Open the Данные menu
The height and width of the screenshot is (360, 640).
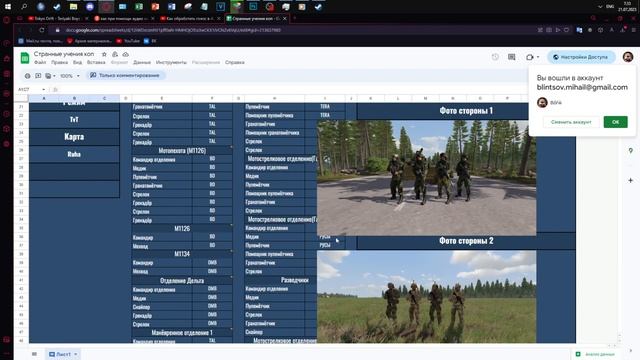click(x=142, y=62)
